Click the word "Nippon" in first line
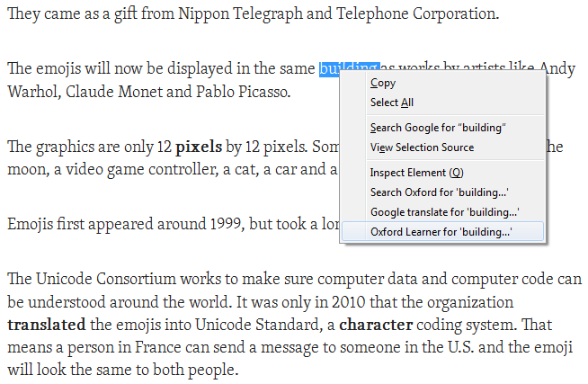This screenshot has width=588, height=384. point(203,14)
